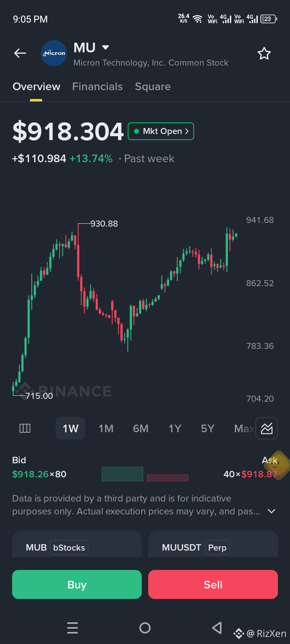Viewport: 290px width, 644px height.
Task: Select the Max chart range
Action: coord(243,428)
